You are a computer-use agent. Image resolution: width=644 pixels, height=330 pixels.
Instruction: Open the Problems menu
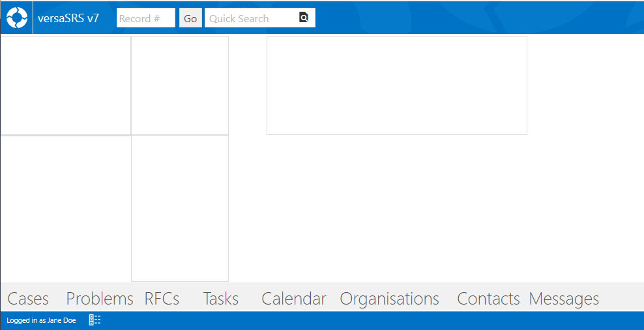click(x=100, y=299)
